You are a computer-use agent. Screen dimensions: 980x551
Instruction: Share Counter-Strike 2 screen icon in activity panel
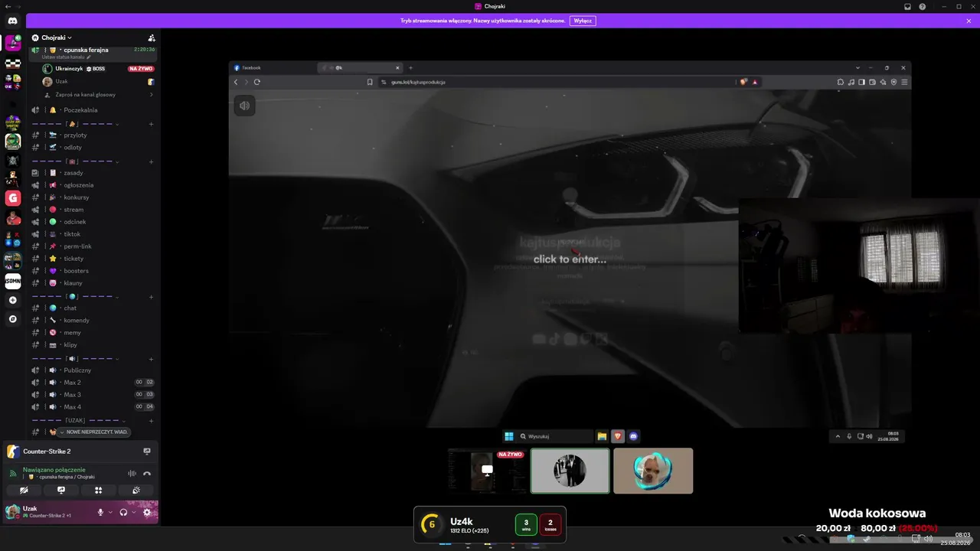[147, 452]
